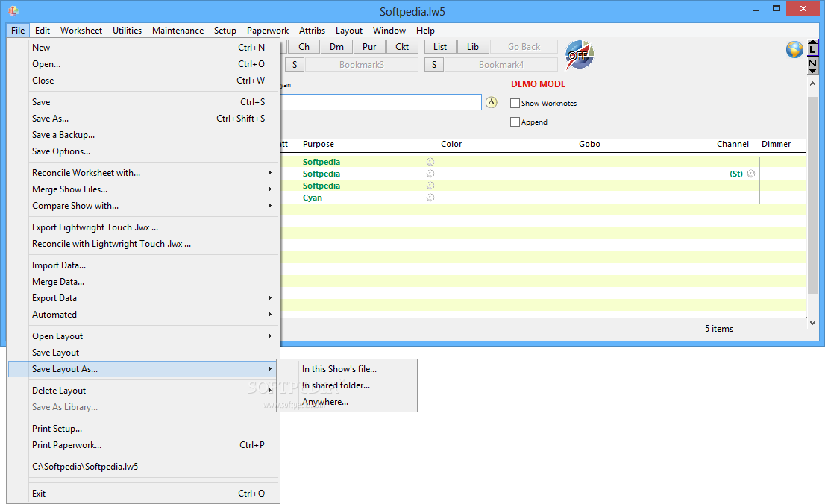Click the S button next to Bookmark3

tap(295, 65)
